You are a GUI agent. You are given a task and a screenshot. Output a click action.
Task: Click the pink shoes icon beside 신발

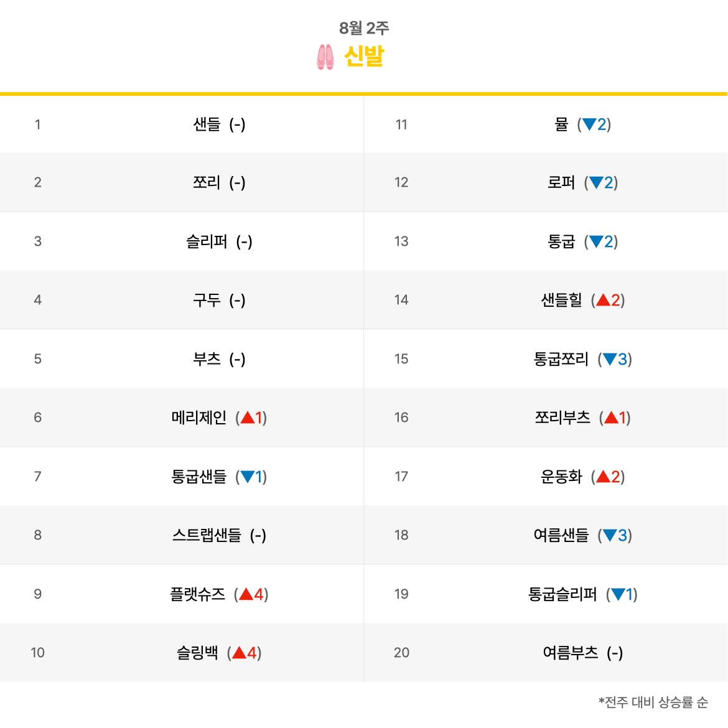(325, 57)
